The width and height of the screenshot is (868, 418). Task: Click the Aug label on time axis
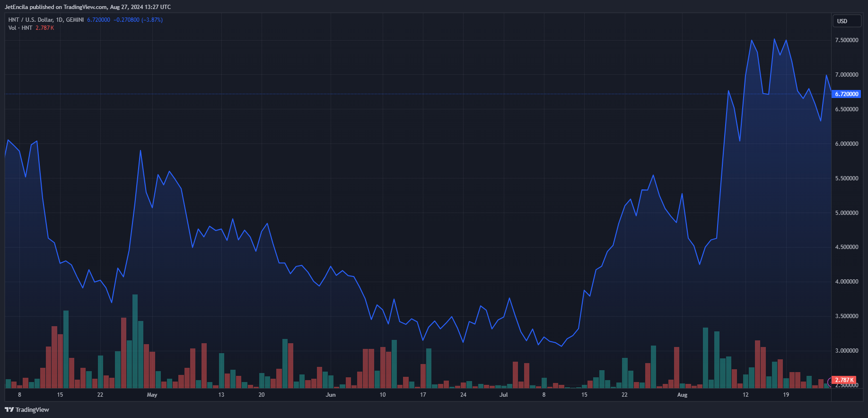[x=682, y=395]
